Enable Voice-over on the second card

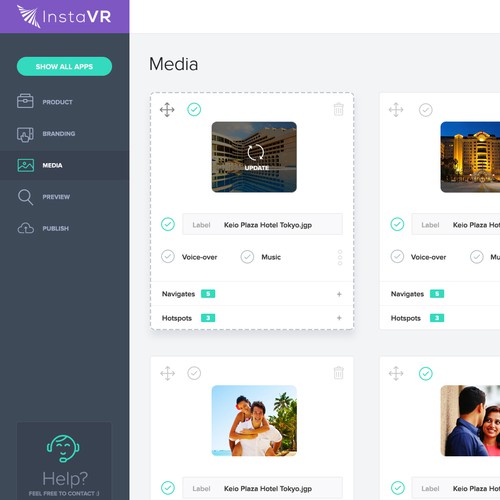(x=397, y=257)
